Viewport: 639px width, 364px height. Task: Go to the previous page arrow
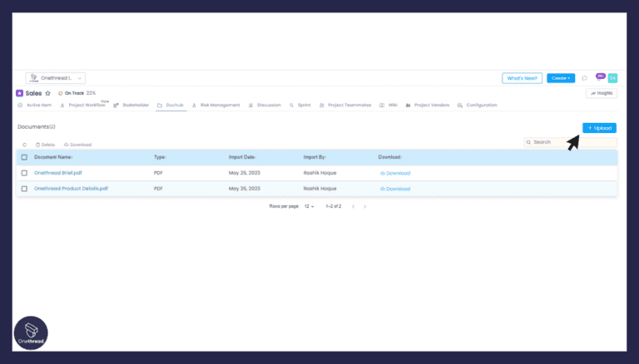[353, 206]
